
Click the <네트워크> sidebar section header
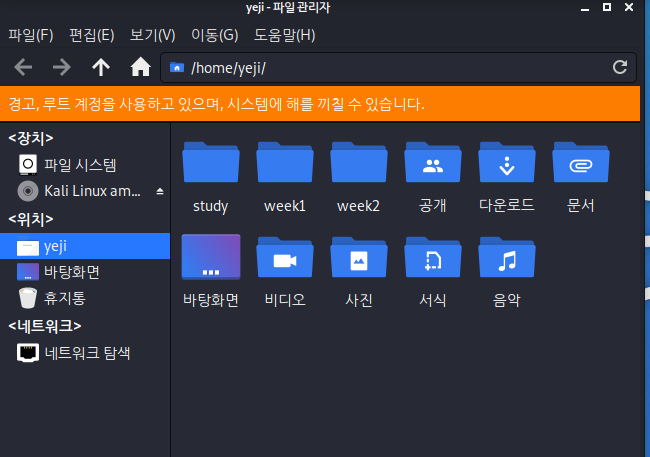click(x=45, y=326)
